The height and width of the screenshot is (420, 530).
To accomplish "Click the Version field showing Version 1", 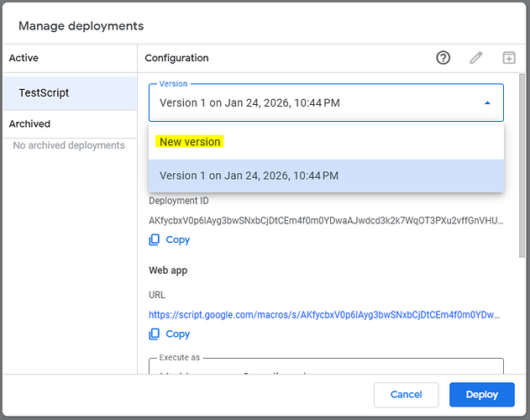I will point(311,103).
